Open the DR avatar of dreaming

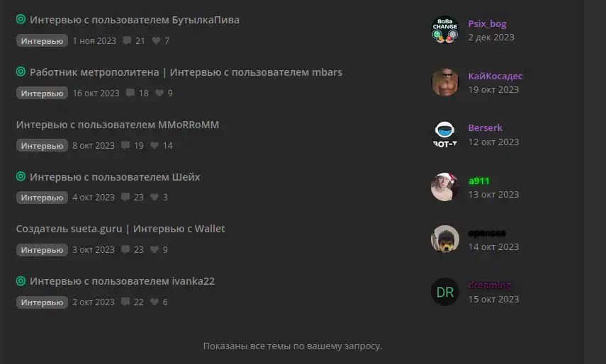445,292
